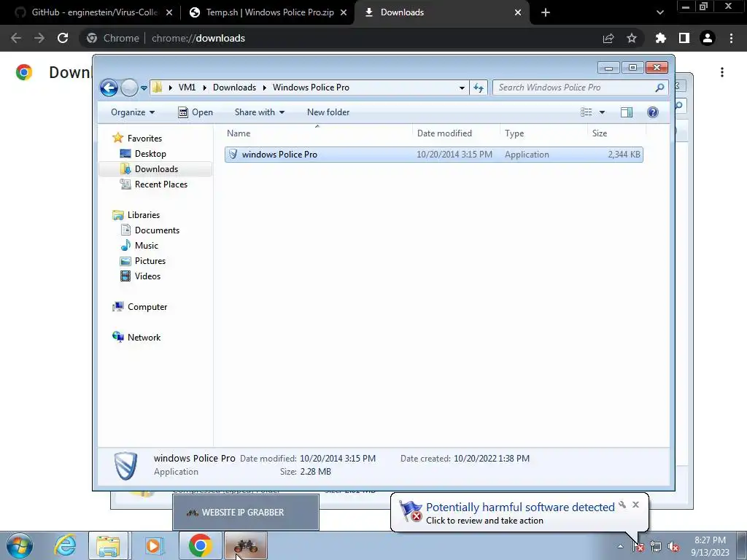The height and width of the screenshot is (560, 747).
Task: Open the Share with dropdown
Action: [x=259, y=112]
